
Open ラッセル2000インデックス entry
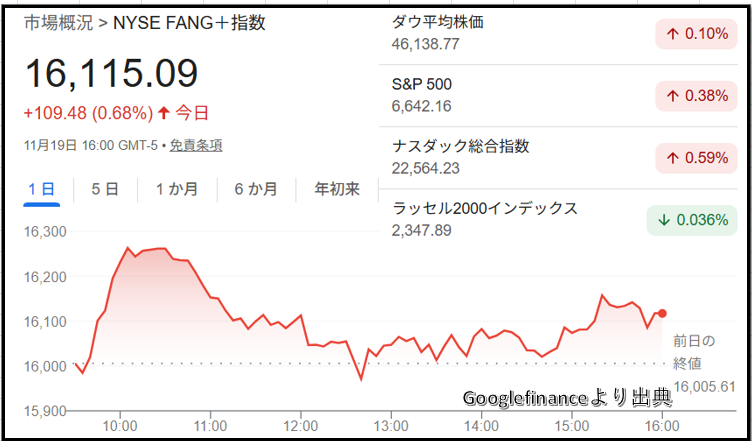pyautogui.click(x=486, y=208)
